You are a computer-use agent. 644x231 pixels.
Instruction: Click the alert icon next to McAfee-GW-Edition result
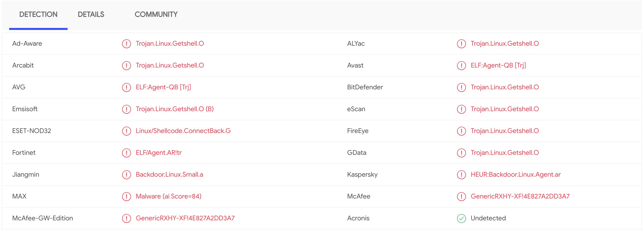126,218
